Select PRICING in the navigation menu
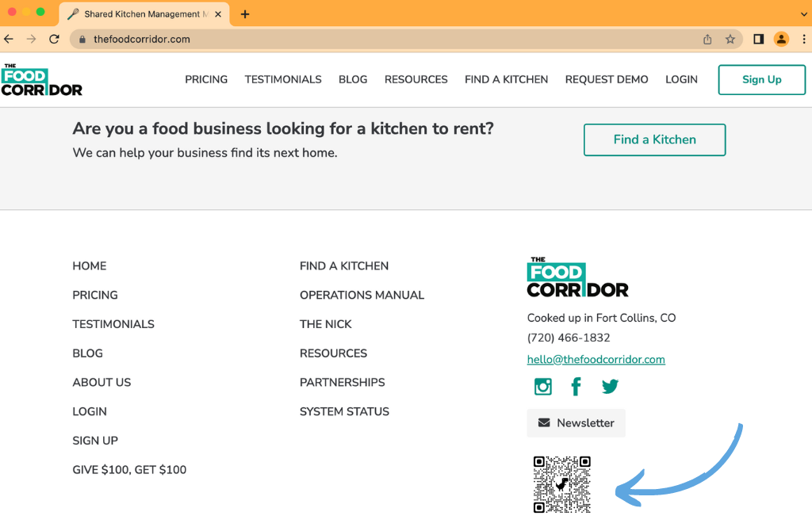 (x=206, y=79)
